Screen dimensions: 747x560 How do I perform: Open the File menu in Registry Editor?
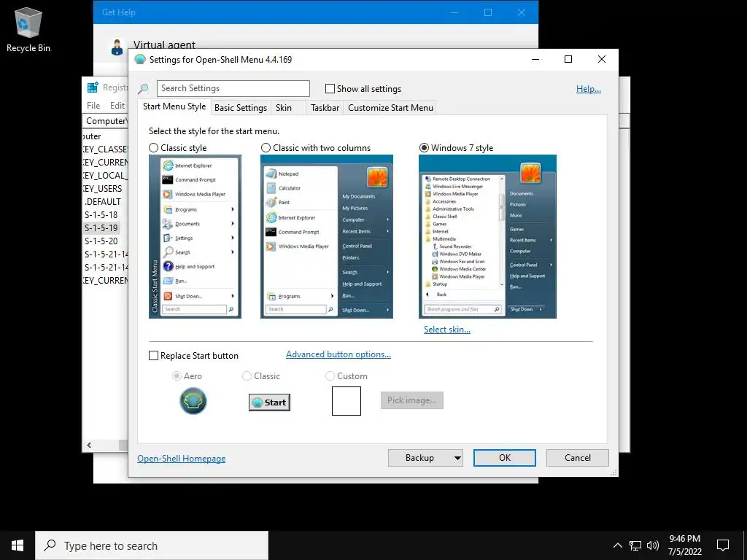[93, 106]
